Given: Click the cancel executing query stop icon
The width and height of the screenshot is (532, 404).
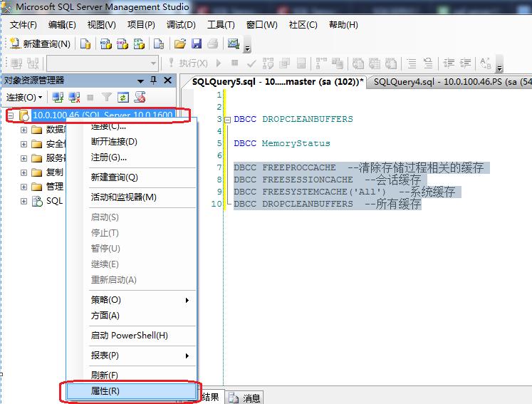Looking at the screenshot, I should 234,63.
